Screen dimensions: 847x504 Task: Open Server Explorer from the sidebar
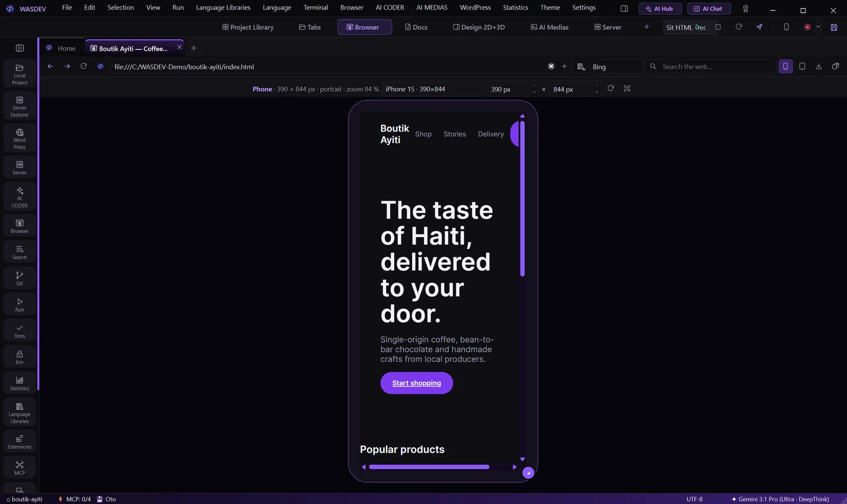click(20, 106)
